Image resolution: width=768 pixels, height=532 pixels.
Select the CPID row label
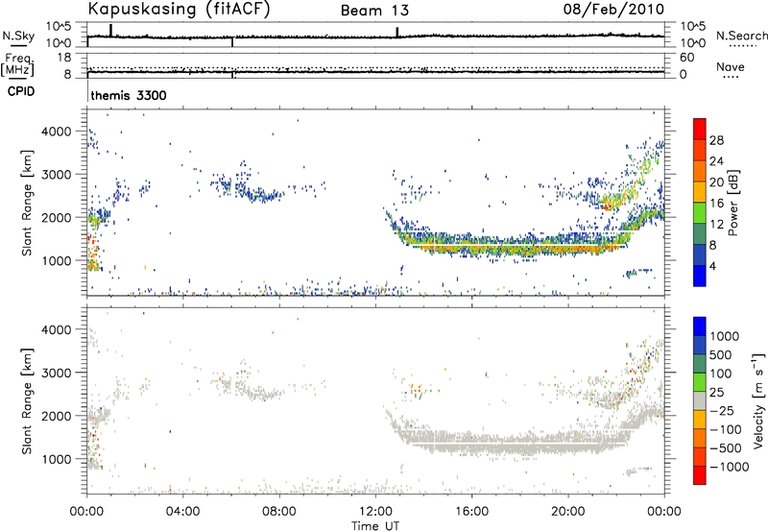click(x=21, y=91)
